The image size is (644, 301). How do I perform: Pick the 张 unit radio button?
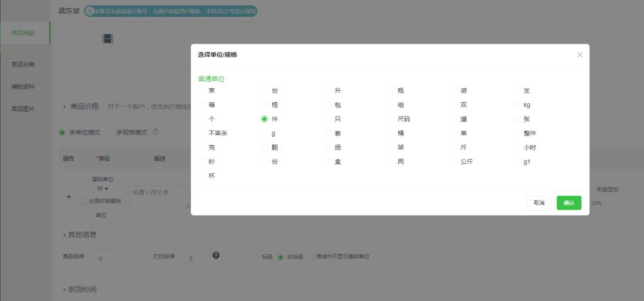pyautogui.click(x=516, y=119)
